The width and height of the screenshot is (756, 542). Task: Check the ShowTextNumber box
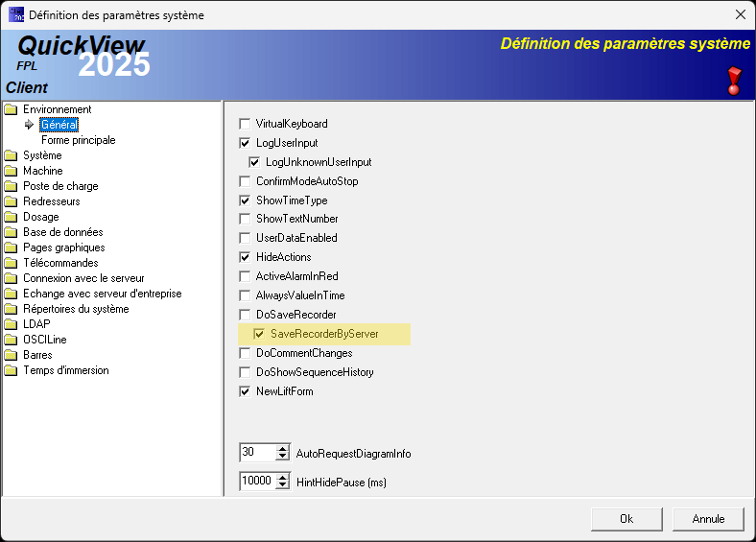click(x=245, y=219)
